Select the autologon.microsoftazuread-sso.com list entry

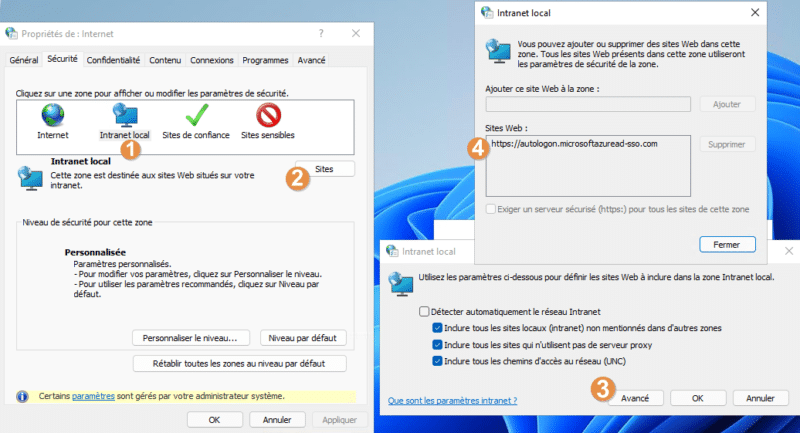point(574,144)
